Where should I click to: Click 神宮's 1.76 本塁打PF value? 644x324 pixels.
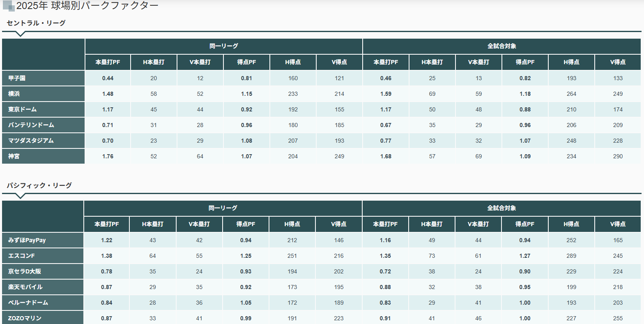point(108,156)
